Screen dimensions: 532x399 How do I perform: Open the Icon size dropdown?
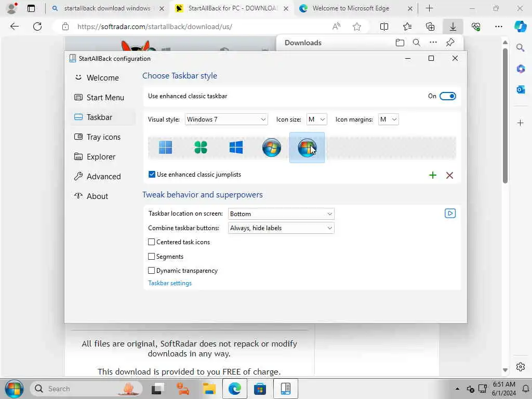[316, 119]
